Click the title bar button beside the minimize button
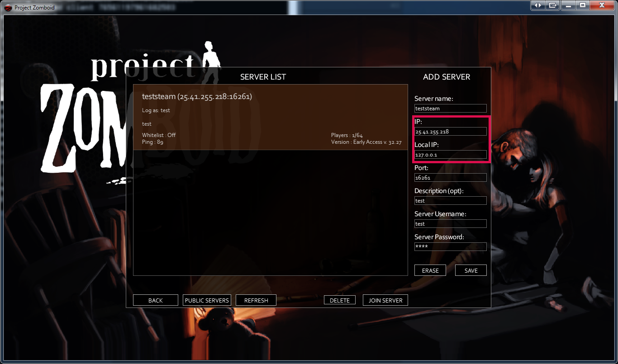Screen dimensions: 618x364 [x=552, y=5]
